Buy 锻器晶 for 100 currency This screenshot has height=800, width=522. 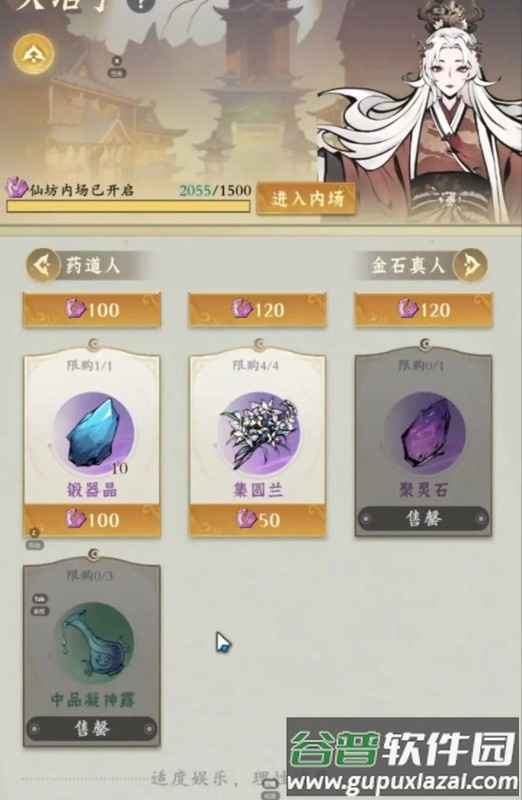point(92,519)
